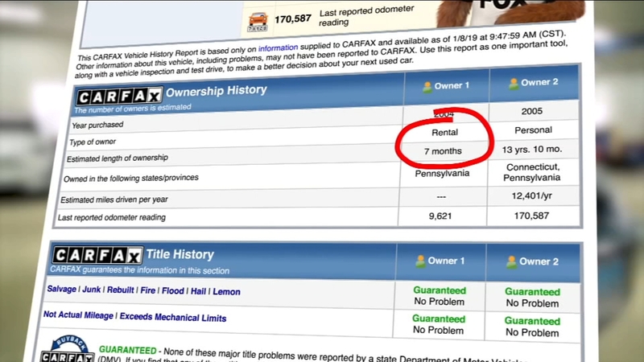Click 'CARFAX guarantees the information in this section'
This screenshot has width=644, height=362.
pyautogui.click(x=139, y=270)
